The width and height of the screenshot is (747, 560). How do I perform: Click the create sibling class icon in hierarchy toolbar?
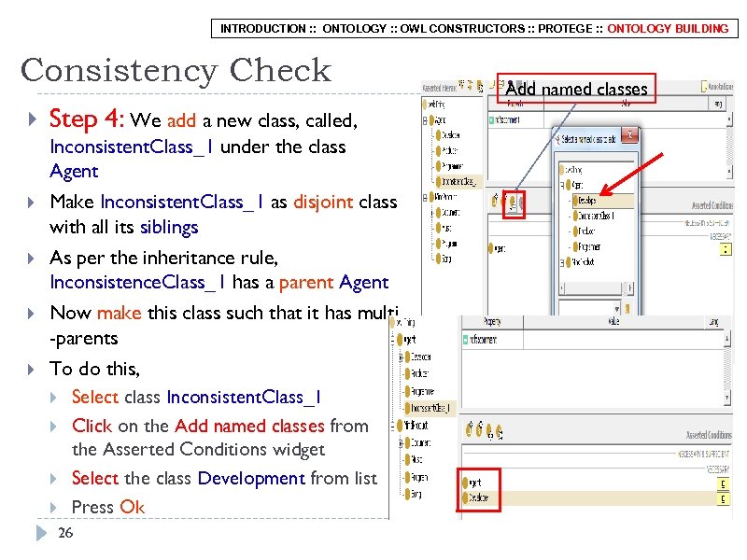pos(471,85)
